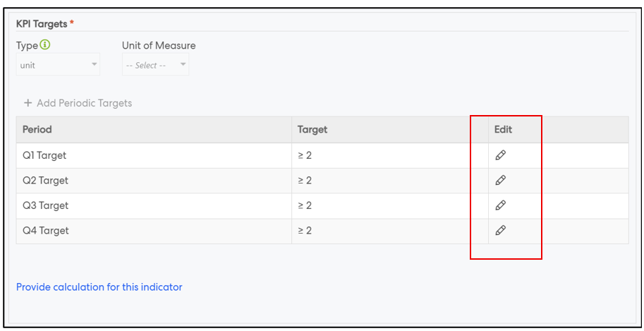
Task: Open edit mode for Q3 Target
Action: (500, 205)
